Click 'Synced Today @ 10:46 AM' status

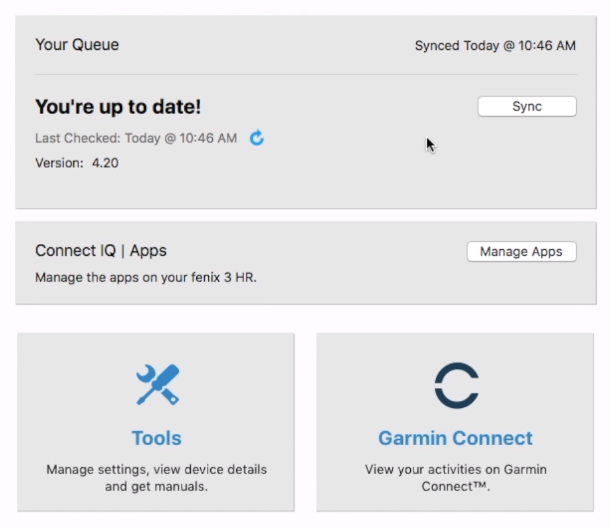(x=495, y=46)
